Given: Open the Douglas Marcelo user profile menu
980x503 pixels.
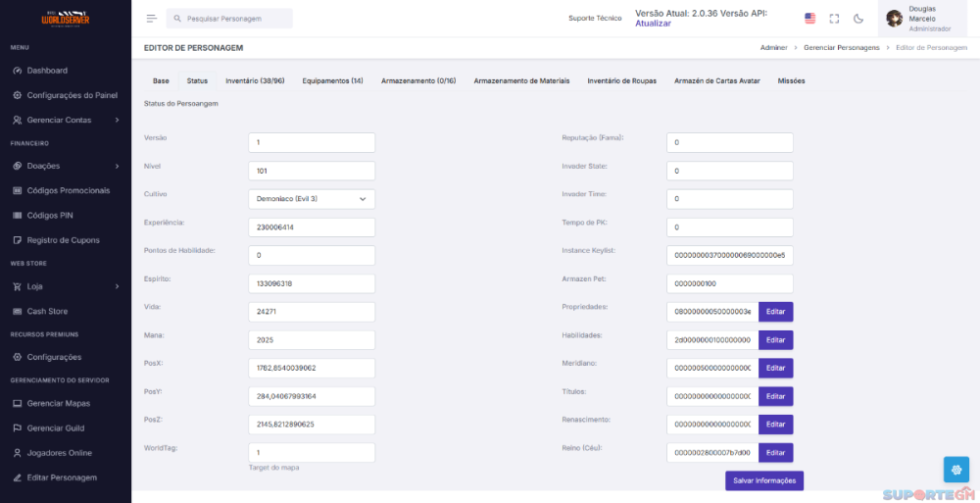Looking at the screenshot, I should tap(919, 19).
